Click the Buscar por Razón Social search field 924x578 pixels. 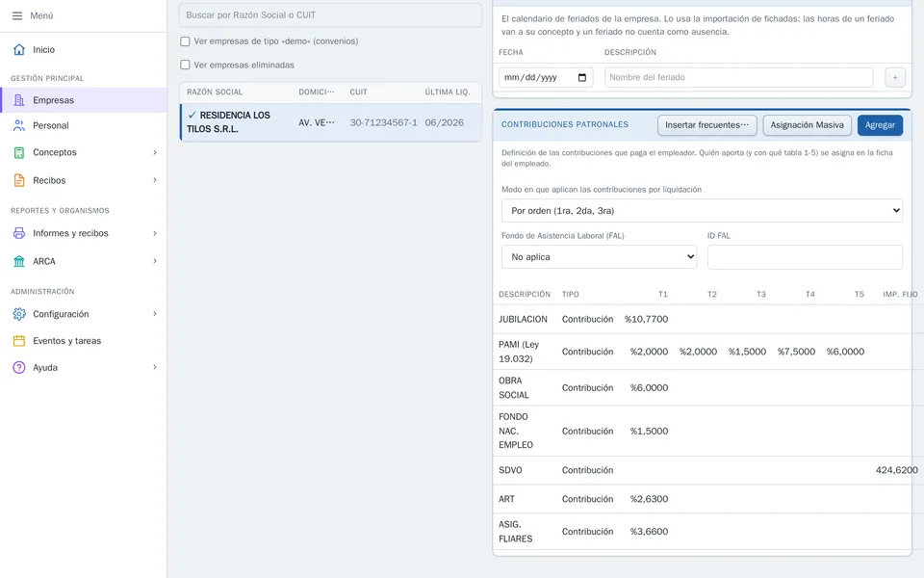tap(330, 15)
